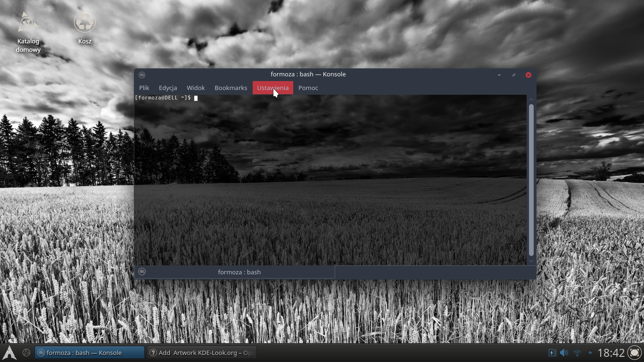Open the Bookmarks menu

(231, 88)
